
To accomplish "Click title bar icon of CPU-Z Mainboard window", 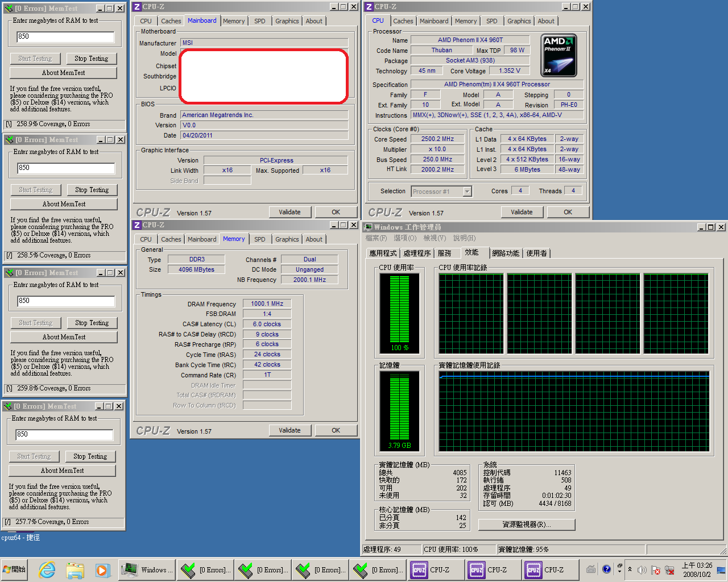I will point(136,7).
